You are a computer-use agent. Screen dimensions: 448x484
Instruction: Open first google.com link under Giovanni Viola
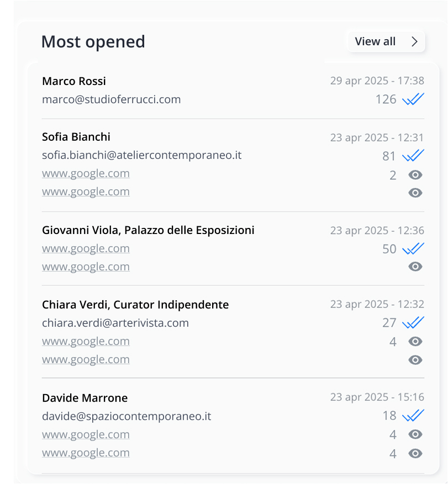click(x=86, y=248)
